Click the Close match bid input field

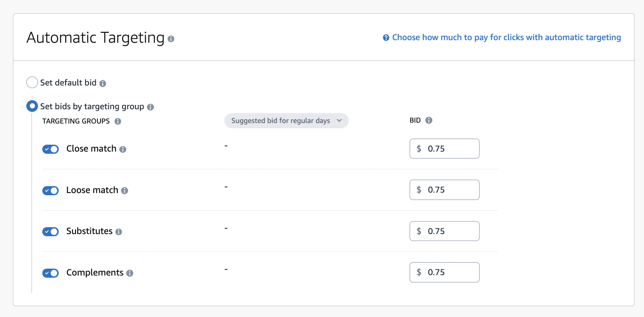tap(445, 149)
